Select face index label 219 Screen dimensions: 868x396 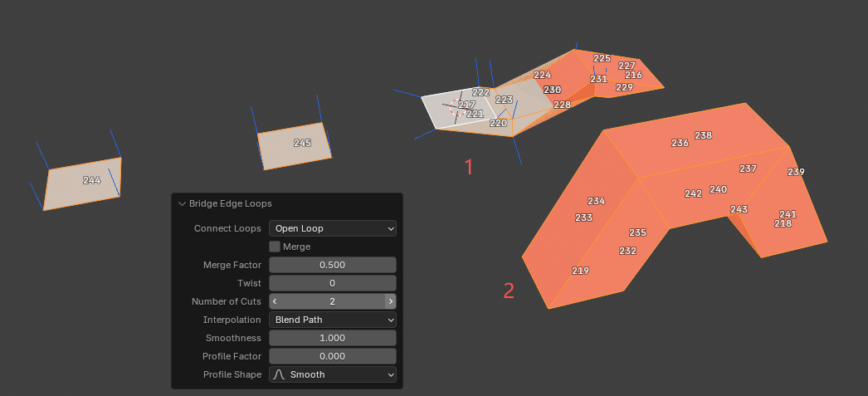pos(580,271)
